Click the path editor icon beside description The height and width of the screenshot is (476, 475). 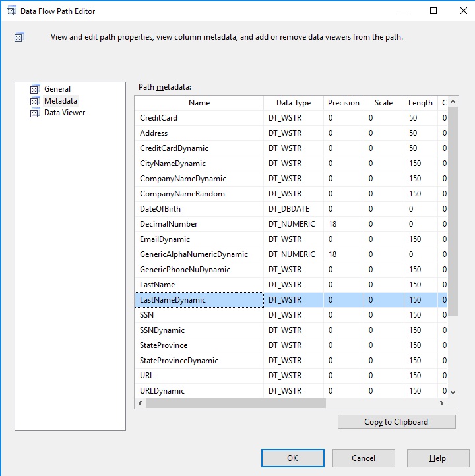pyautogui.click(x=19, y=37)
